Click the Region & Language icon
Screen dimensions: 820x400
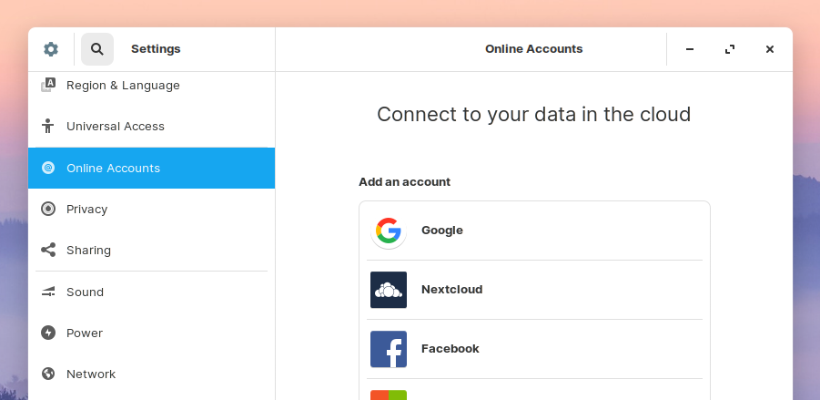48,86
